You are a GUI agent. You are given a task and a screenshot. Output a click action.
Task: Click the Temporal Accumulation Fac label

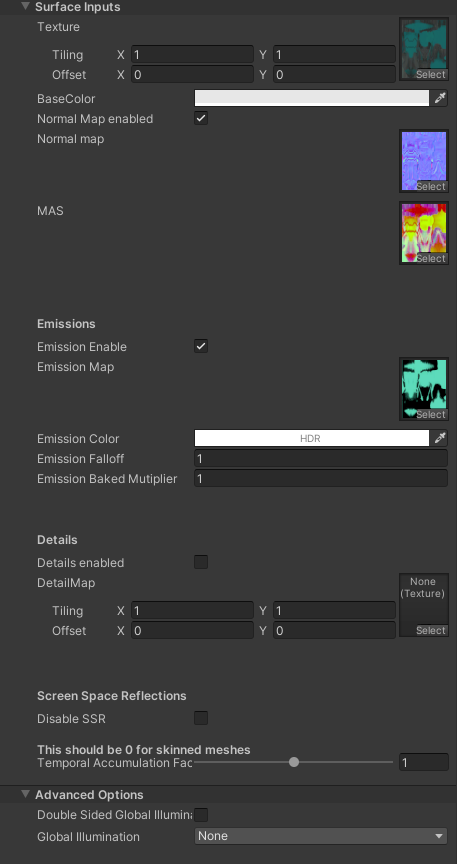[x=114, y=763]
